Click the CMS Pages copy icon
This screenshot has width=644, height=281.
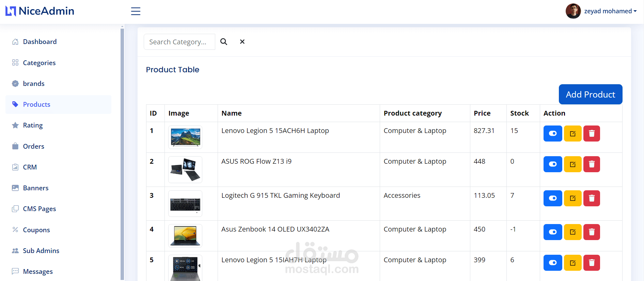click(x=15, y=209)
